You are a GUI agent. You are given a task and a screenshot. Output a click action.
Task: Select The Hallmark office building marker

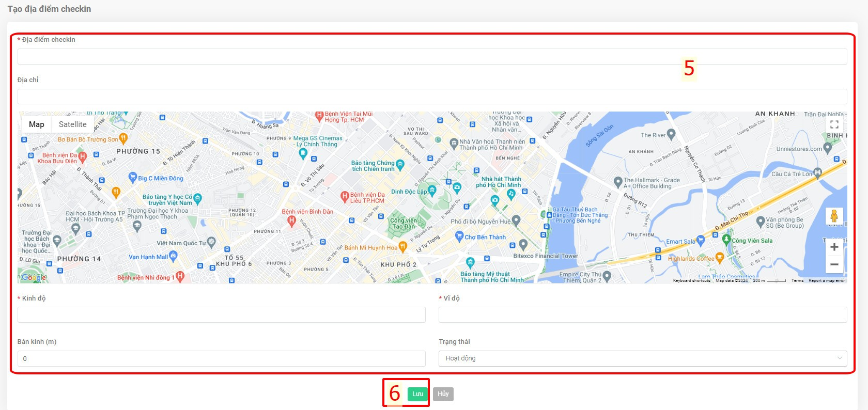point(617,182)
